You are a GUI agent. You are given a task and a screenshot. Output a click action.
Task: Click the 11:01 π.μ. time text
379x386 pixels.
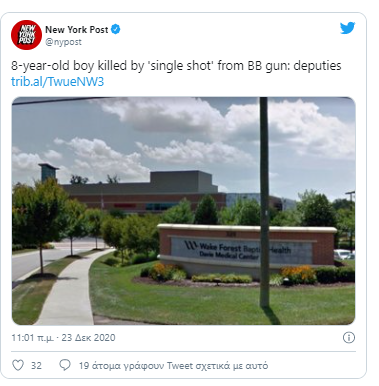coord(32,338)
